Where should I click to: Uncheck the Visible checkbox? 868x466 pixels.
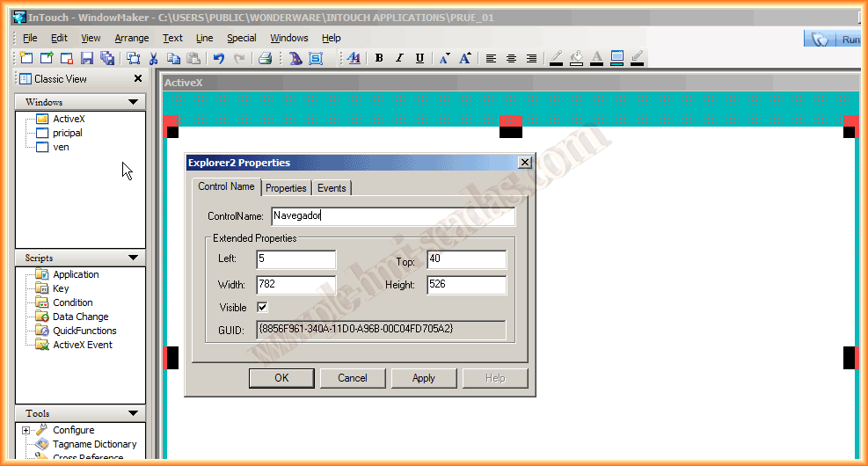pos(262,307)
